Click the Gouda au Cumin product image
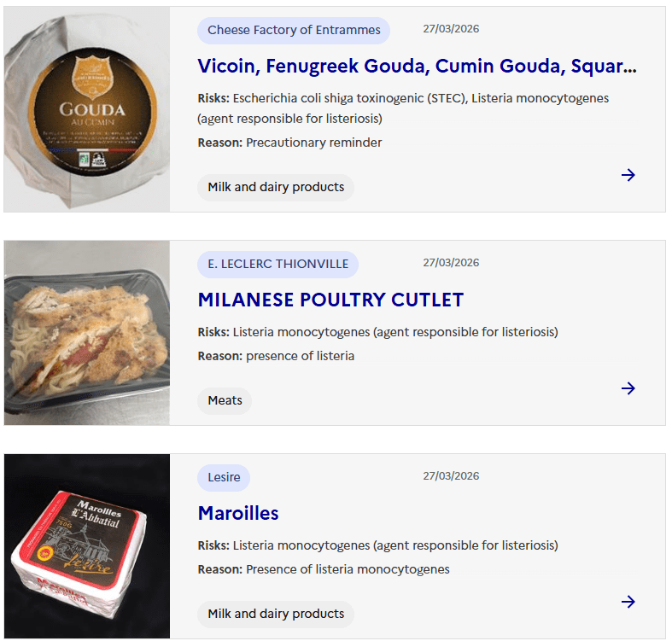The width and height of the screenshot is (672, 641). (x=87, y=109)
